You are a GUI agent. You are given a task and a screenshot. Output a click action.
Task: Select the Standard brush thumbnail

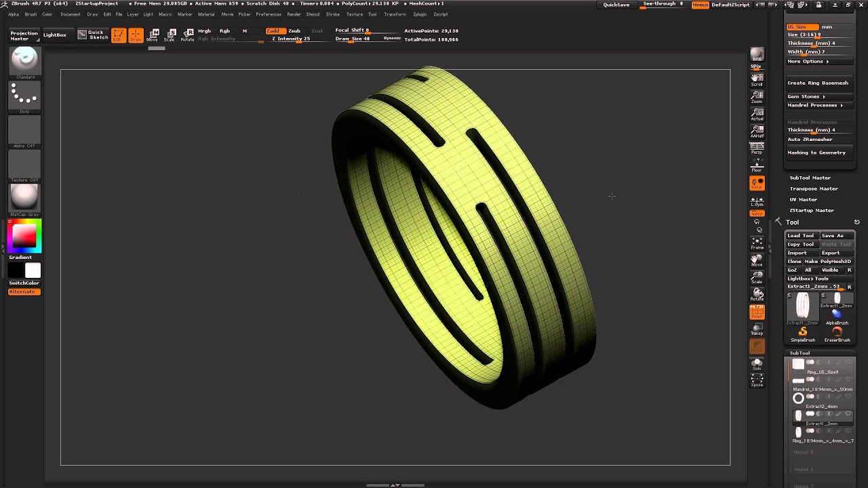click(24, 63)
